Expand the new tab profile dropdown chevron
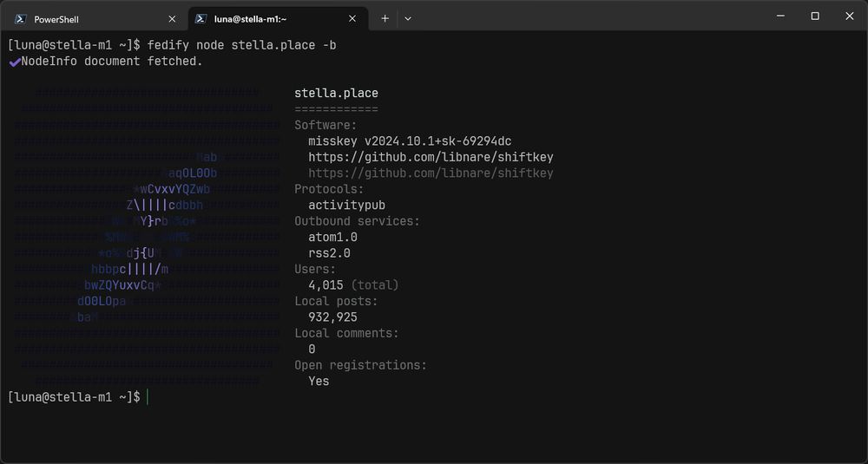868x464 pixels. (408, 18)
